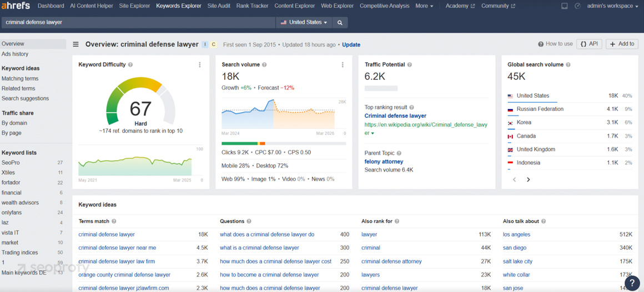The height and width of the screenshot is (292, 644).
Task: Click the help icon next to Global search volume
Action: (x=568, y=65)
